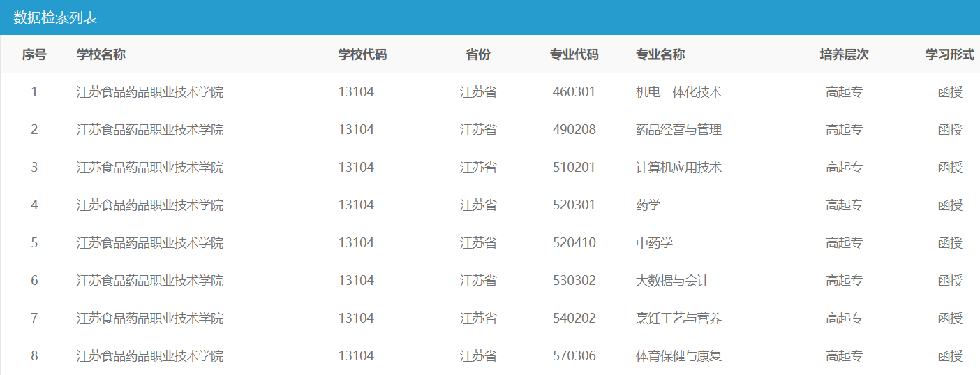Select the 机电一体化技术 major entry
The image size is (980, 375).
tap(678, 91)
